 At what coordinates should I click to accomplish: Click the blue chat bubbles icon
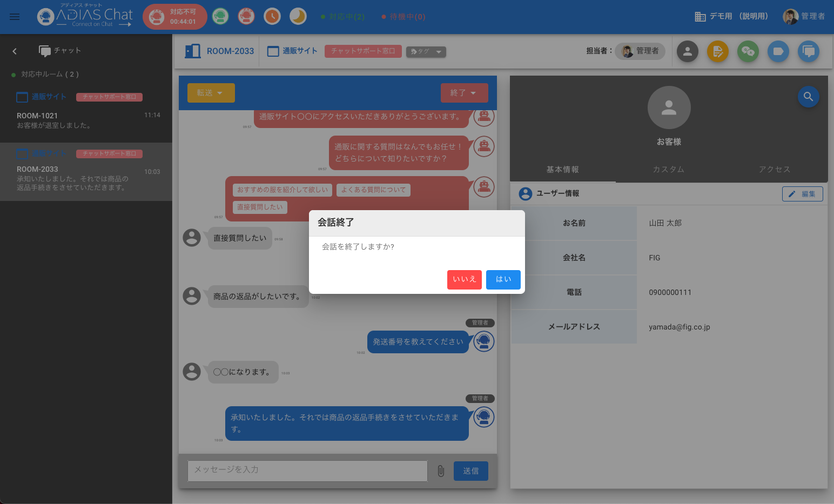coord(809,51)
